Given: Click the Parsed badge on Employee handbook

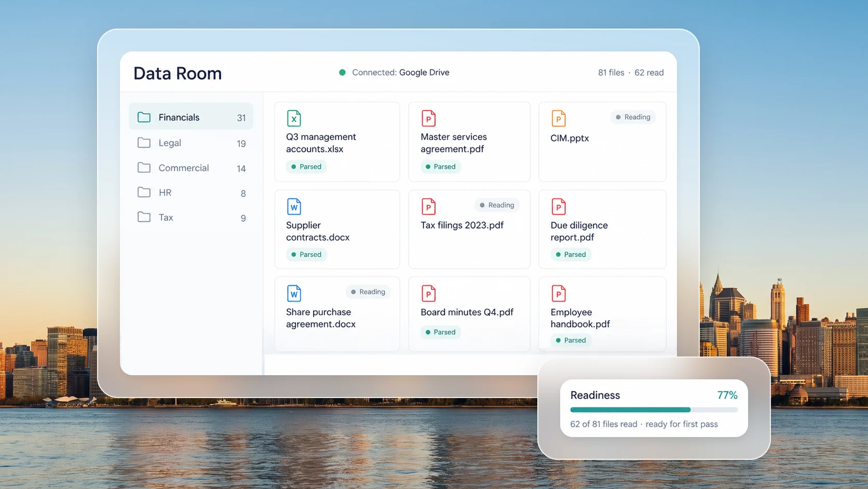Looking at the screenshot, I should (571, 340).
